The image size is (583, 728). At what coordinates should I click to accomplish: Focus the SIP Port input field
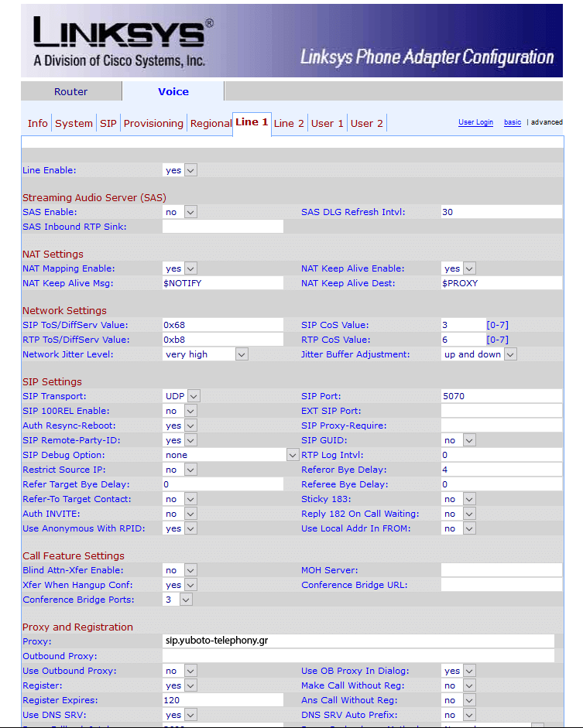(501, 396)
